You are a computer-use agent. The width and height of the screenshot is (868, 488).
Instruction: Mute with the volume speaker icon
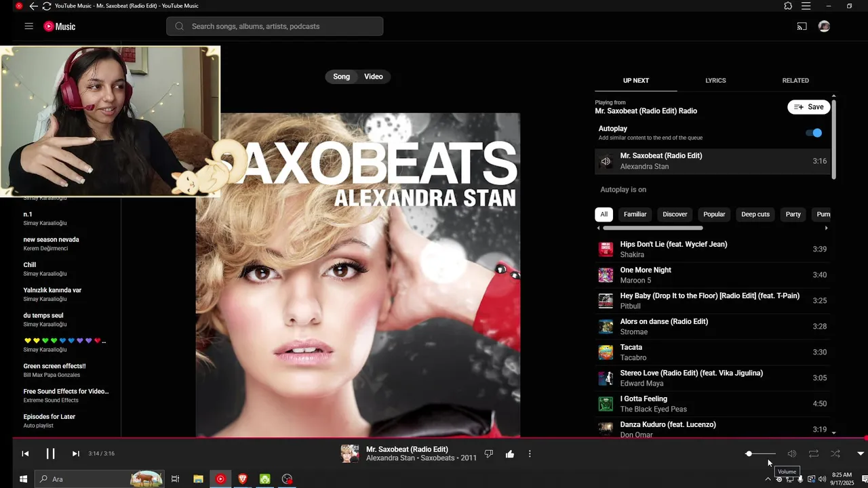792,453
